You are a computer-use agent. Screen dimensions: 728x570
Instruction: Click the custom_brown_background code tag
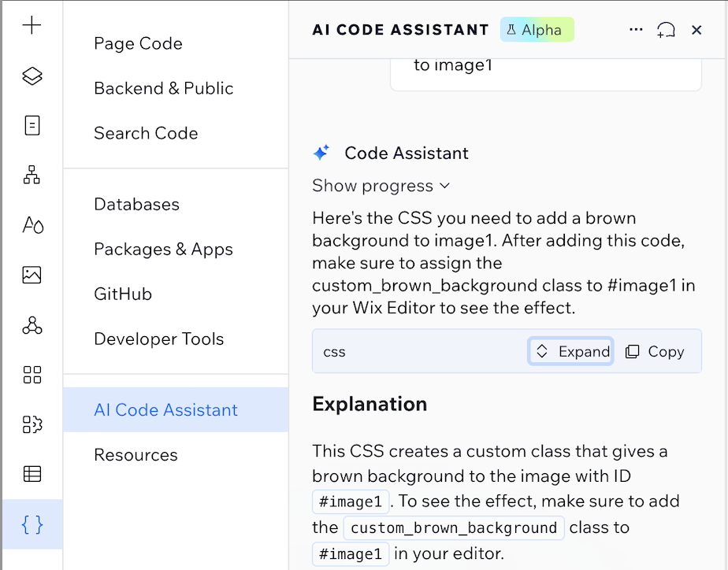click(x=454, y=527)
